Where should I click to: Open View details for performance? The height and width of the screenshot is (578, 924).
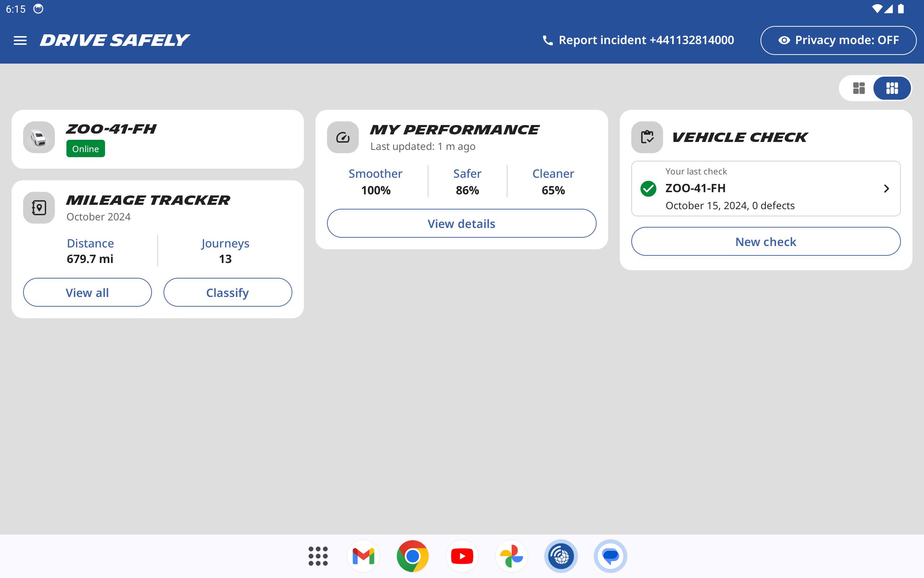tap(462, 223)
